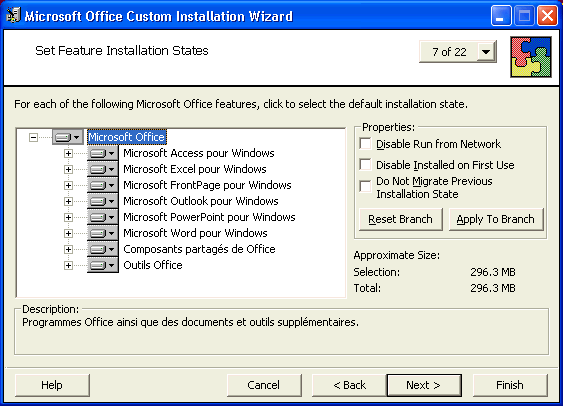Open install state icon for Microsoft Word
The width and height of the screenshot is (563, 406).
click(x=102, y=233)
